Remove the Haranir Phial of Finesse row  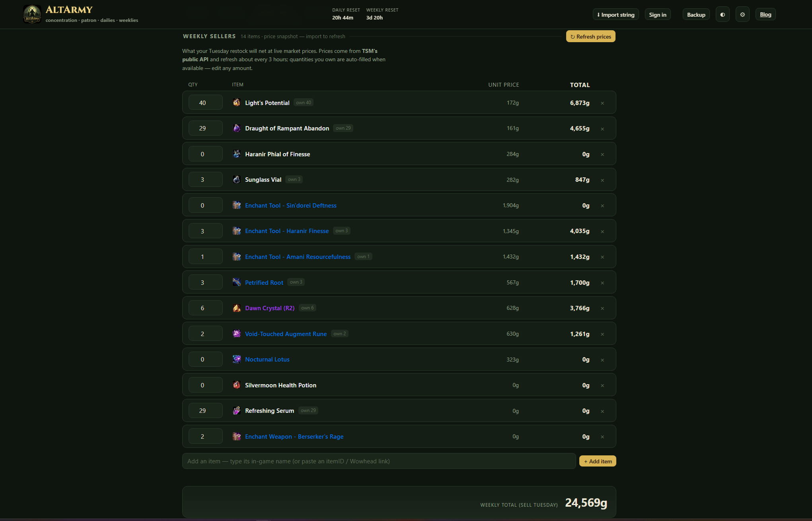point(602,154)
